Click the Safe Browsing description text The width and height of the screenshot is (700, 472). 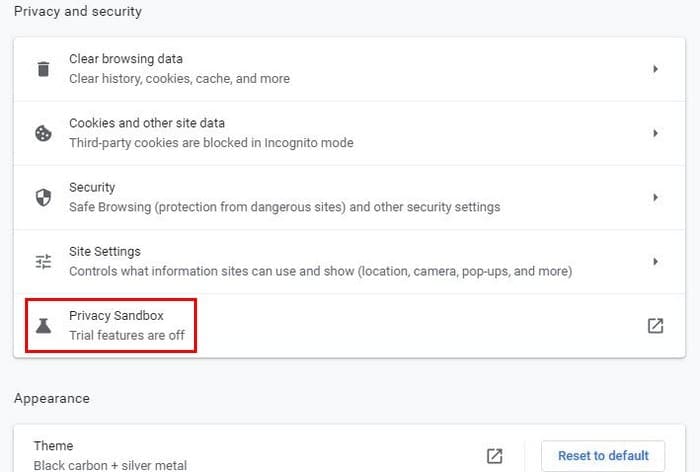click(x=284, y=207)
